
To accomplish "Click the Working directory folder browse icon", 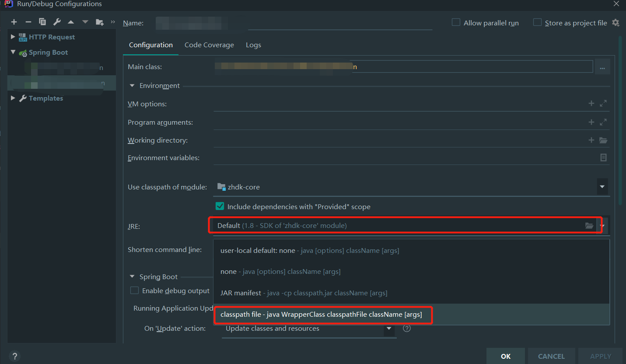I will pos(603,140).
